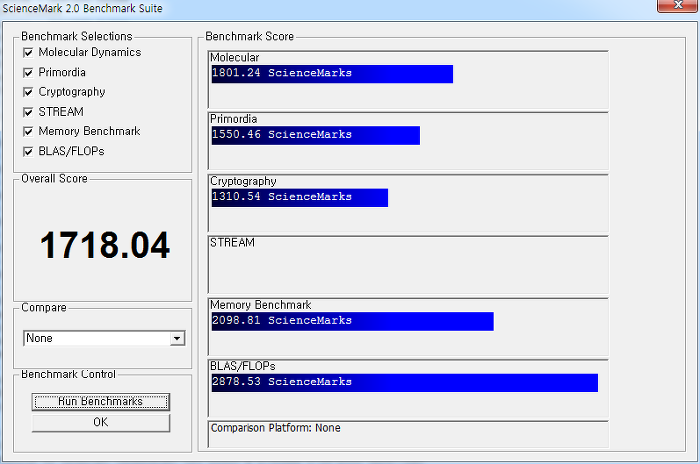Click the 'BLAS/FLOPs' score panel label
This screenshot has width=700, height=464.
(243, 366)
